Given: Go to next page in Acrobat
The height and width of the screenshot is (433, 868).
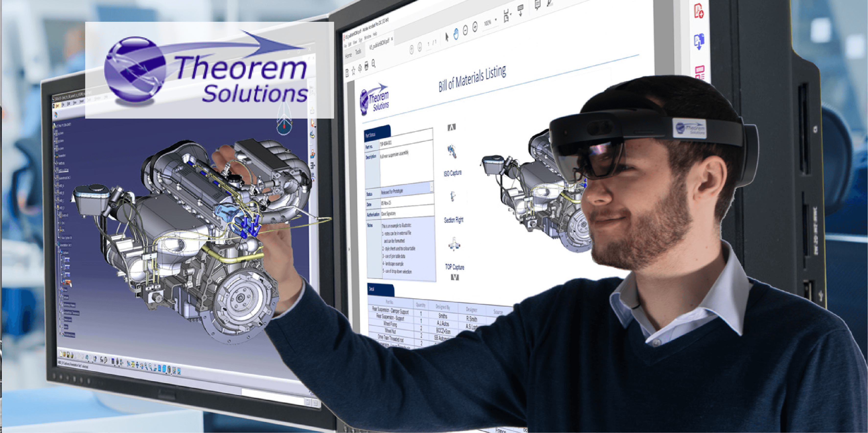Looking at the screenshot, I should (x=420, y=47).
